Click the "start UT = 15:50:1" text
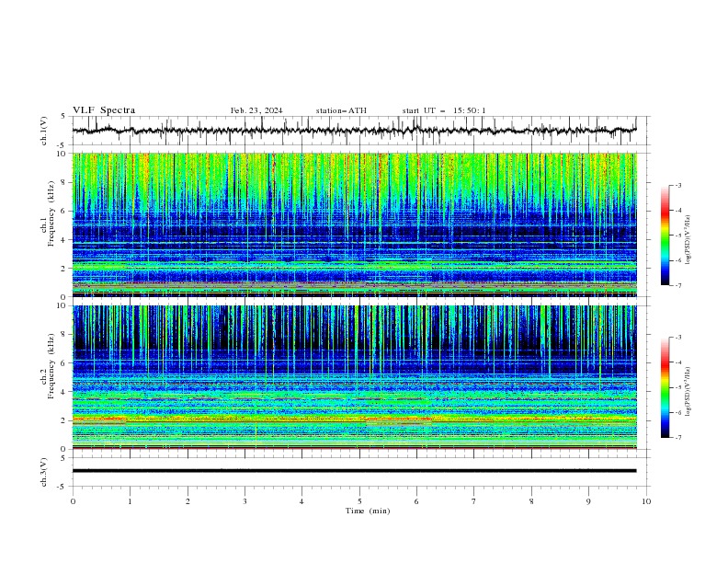The image size is (728, 563). tap(444, 110)
